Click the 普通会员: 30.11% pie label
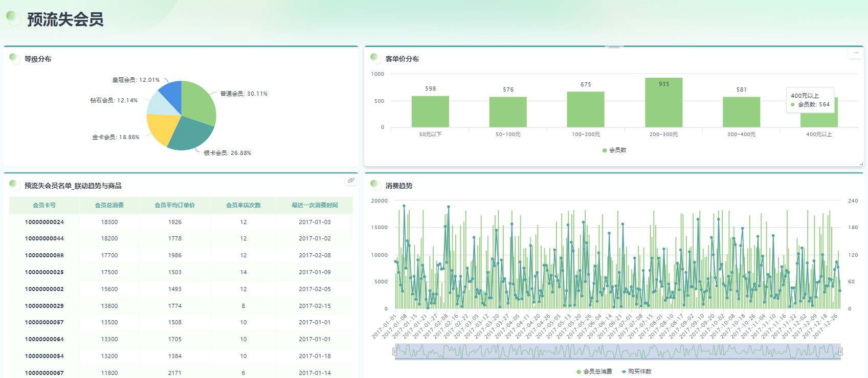 pos(244,94)
